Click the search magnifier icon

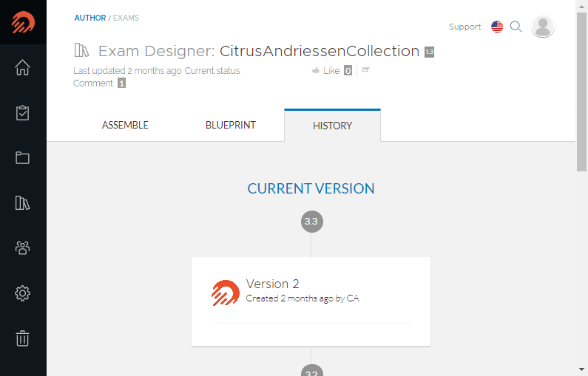(516, 27)
